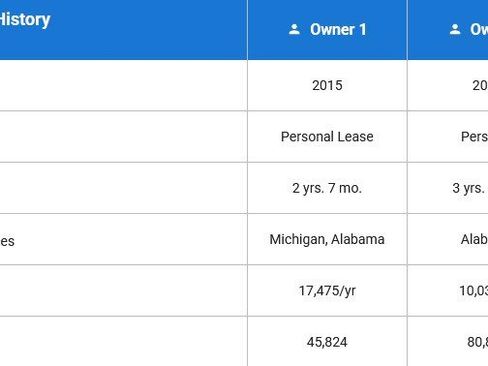The height and width of the screenshot is (366, 488).
Task: Click Owner 1 purchase year 2015
Action: 327,85
